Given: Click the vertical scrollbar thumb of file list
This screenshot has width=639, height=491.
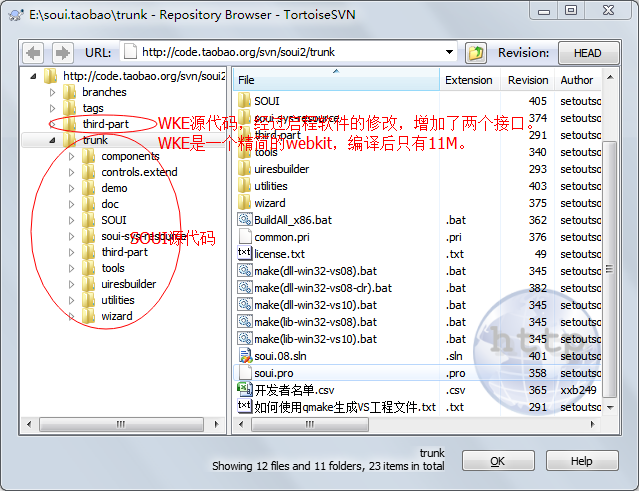Looking at the screenshot, I should click(609, 269).
